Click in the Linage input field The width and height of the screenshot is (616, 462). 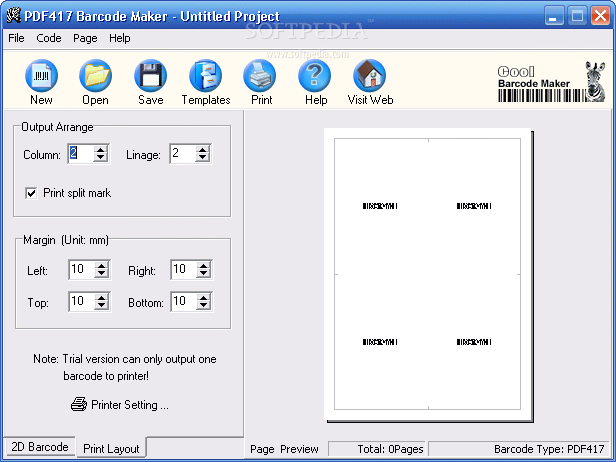183,153
